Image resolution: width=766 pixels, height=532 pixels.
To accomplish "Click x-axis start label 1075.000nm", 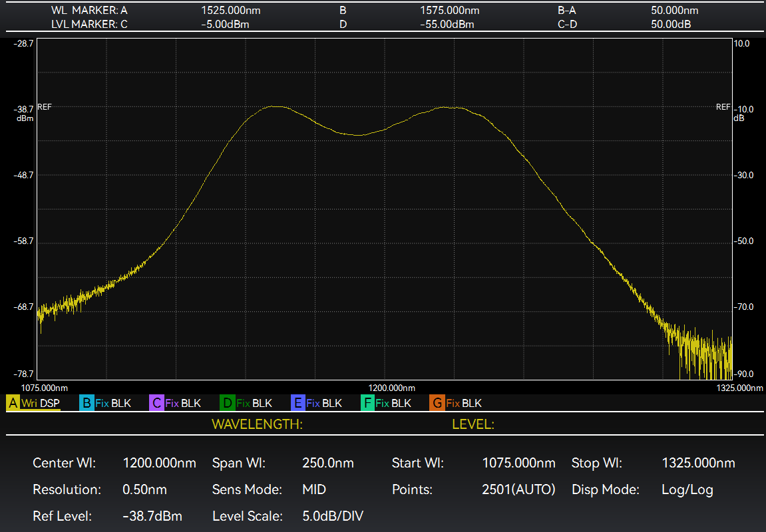I will [45, 388].
